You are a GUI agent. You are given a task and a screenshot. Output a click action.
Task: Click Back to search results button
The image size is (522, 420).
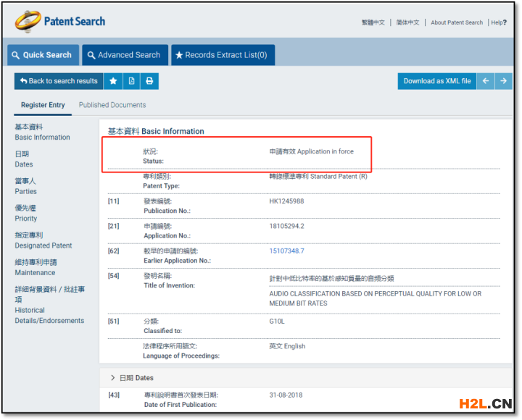coord(59,81)
